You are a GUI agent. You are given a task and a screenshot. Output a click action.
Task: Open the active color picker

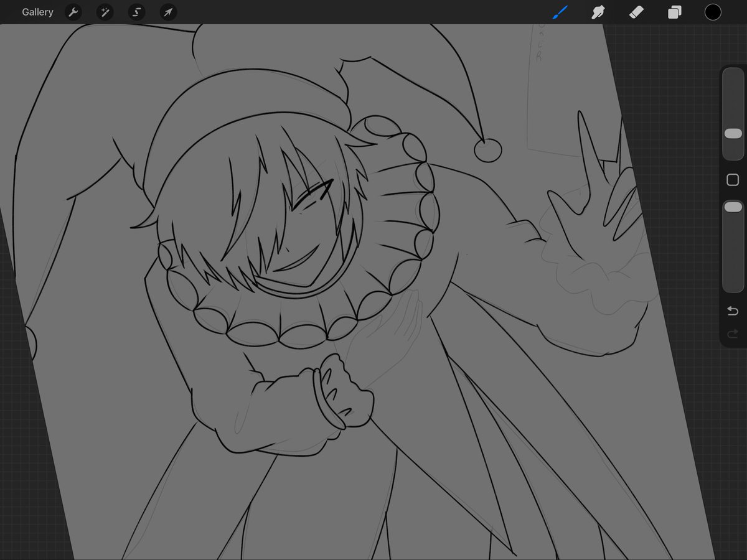click(x=713, y=12)
